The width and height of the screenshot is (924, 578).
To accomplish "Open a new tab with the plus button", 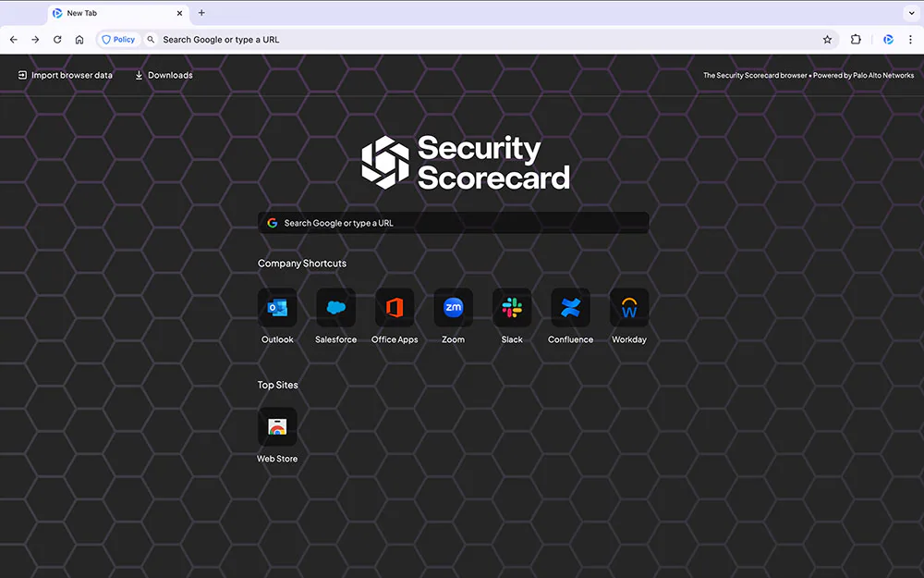I will tap(201, 13).
